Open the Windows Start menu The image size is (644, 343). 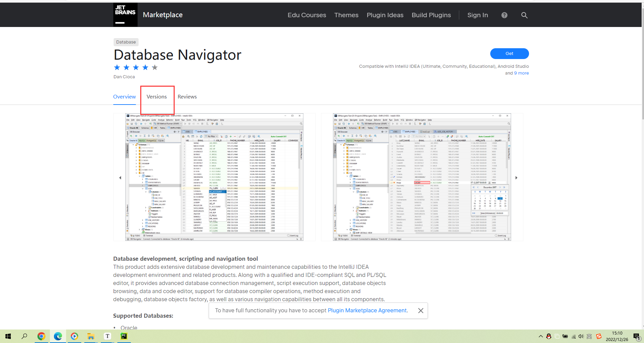8,336
